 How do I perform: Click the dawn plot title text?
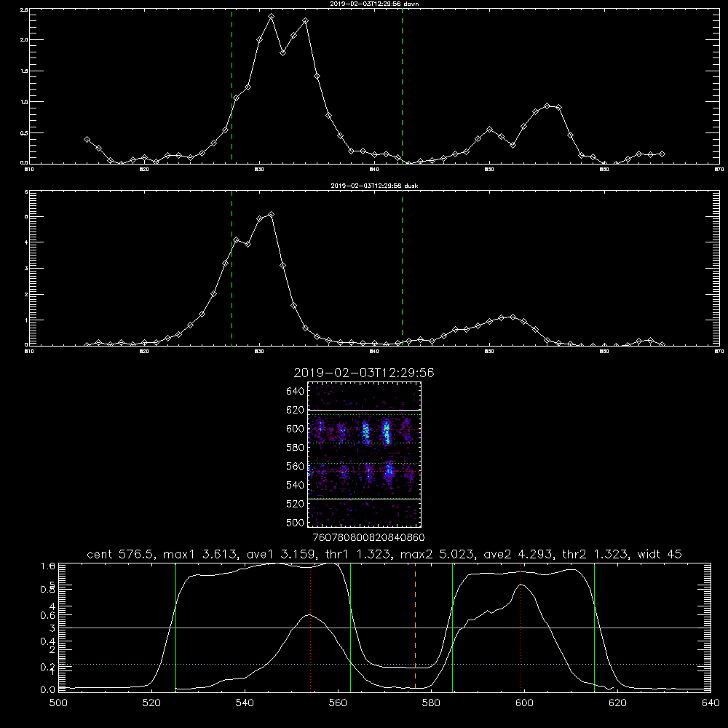(374, 4)
